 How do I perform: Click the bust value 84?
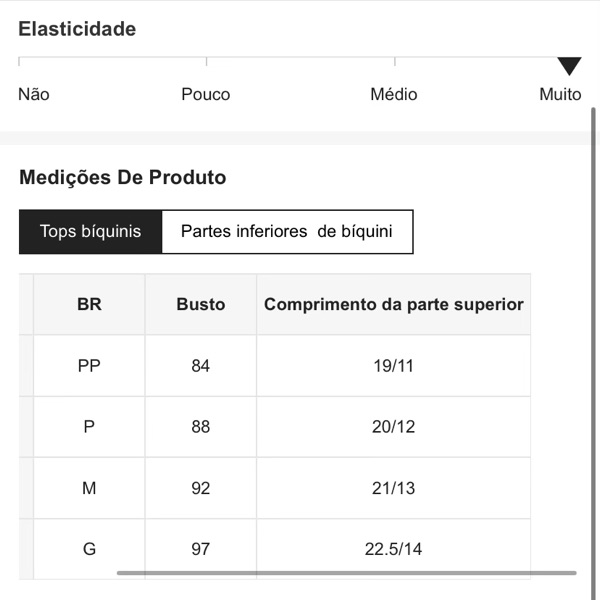(x=201, y=366)
